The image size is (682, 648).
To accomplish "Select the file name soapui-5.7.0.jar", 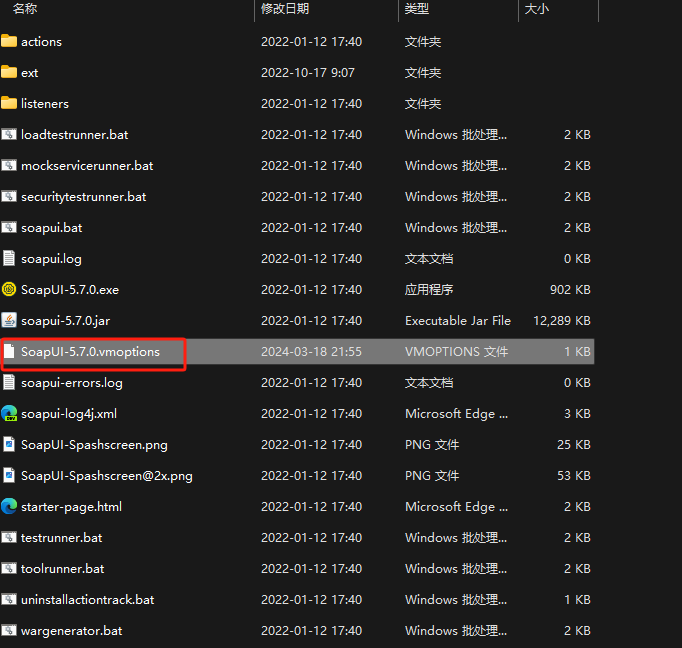I will [65, 321].
